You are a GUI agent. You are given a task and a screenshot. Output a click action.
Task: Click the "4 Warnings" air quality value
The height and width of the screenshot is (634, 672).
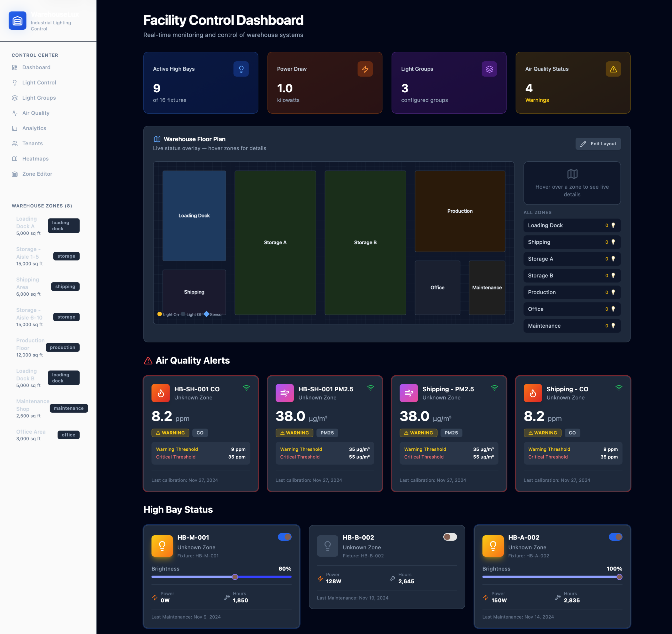point(537,93)
